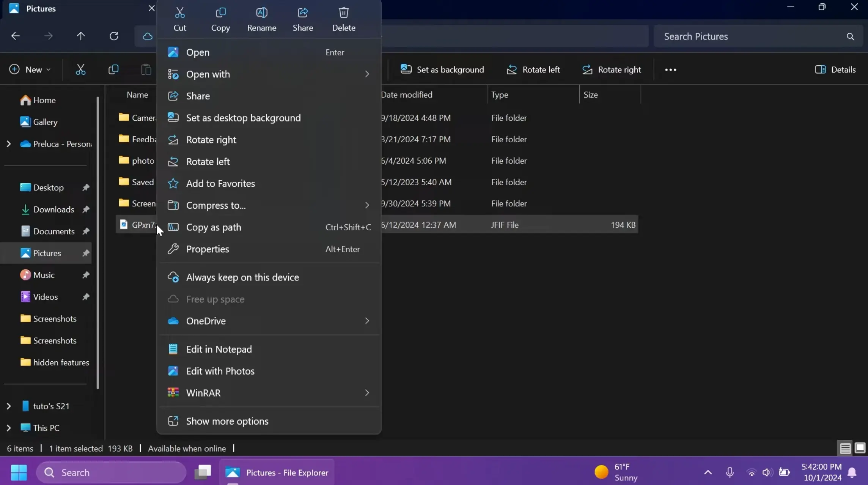Toggle the Details pane button
868x485 pixels.
pos(835,69)
